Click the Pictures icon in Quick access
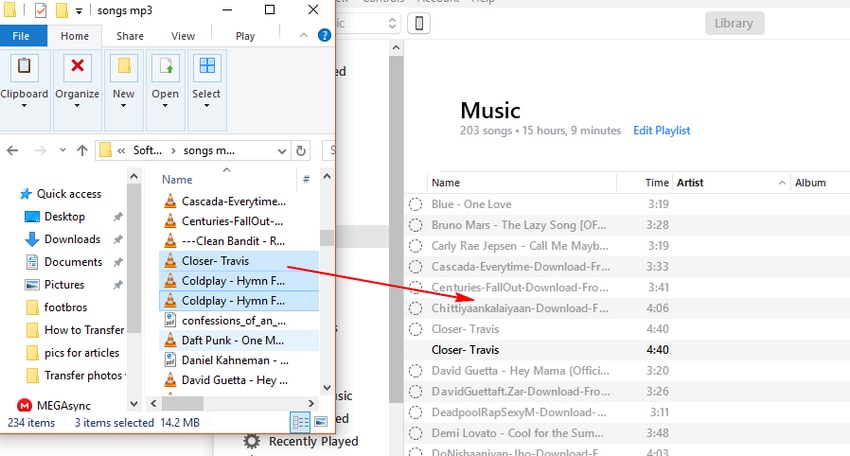The height and width of the screenshot is (456, 850). pos(32,285)
